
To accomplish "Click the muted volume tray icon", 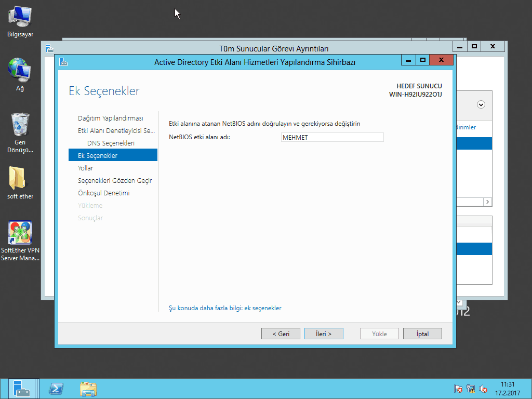I will [x=483, y=389].
